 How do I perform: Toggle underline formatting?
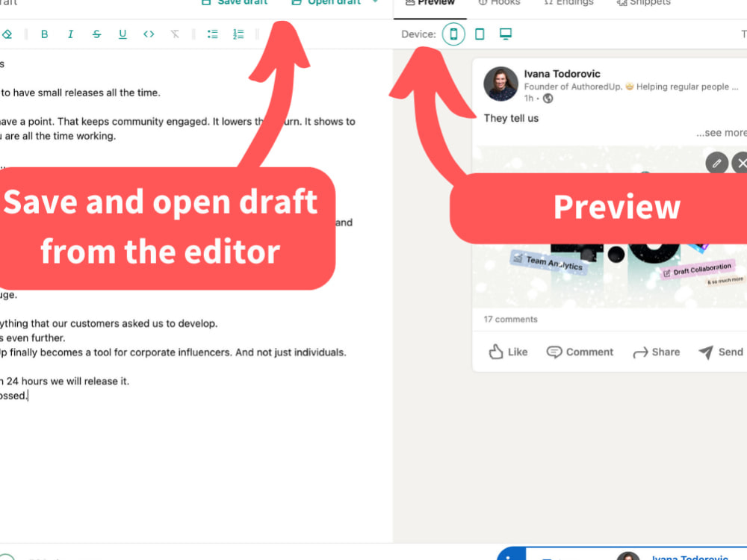tap(123, 34)
